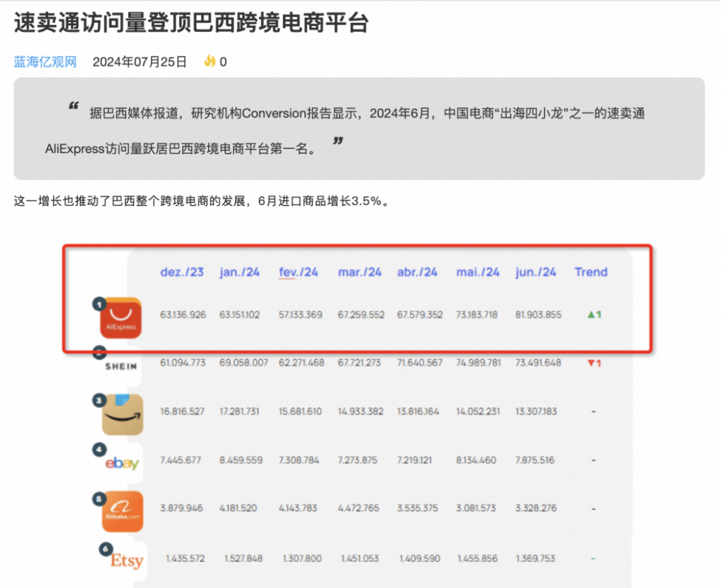
Task: Open the 蓝海亿观网 source link
Action: tap(45, 61)
